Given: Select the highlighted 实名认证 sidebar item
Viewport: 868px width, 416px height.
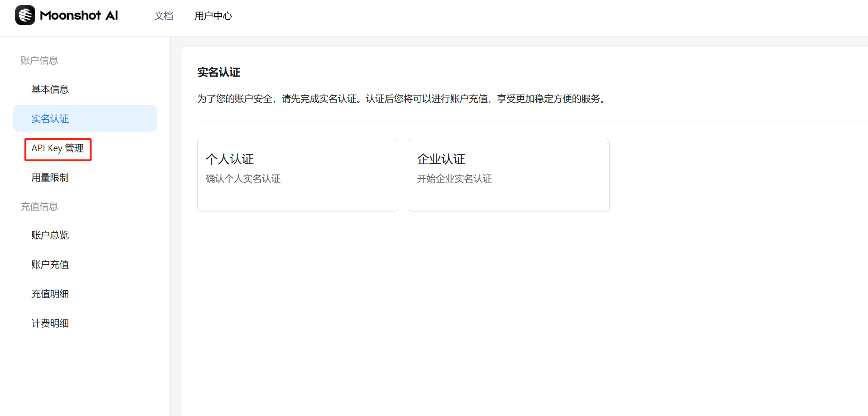Looking at the screenshot, I should pos(50,119).
